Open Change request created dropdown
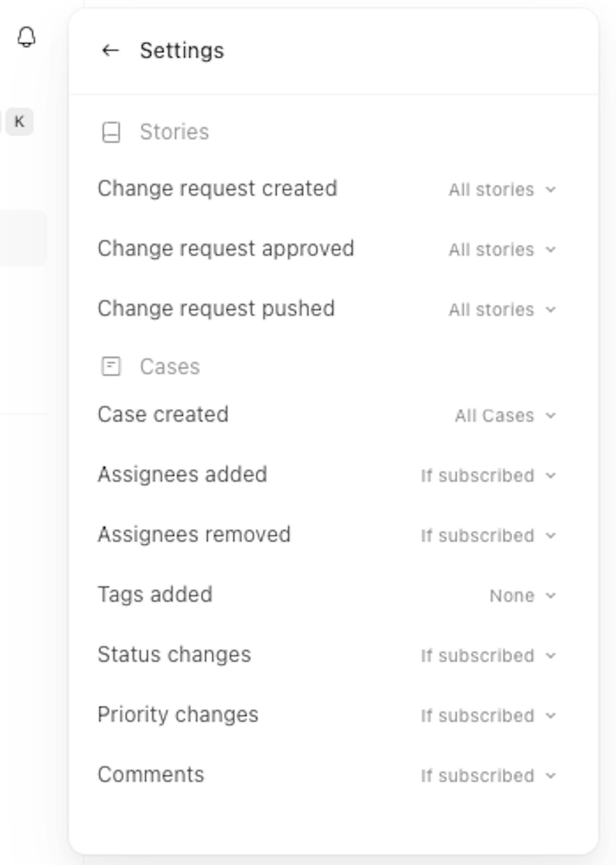Image resolution: width=616 pixels, height=865 pixels. [x=502, y=190]
